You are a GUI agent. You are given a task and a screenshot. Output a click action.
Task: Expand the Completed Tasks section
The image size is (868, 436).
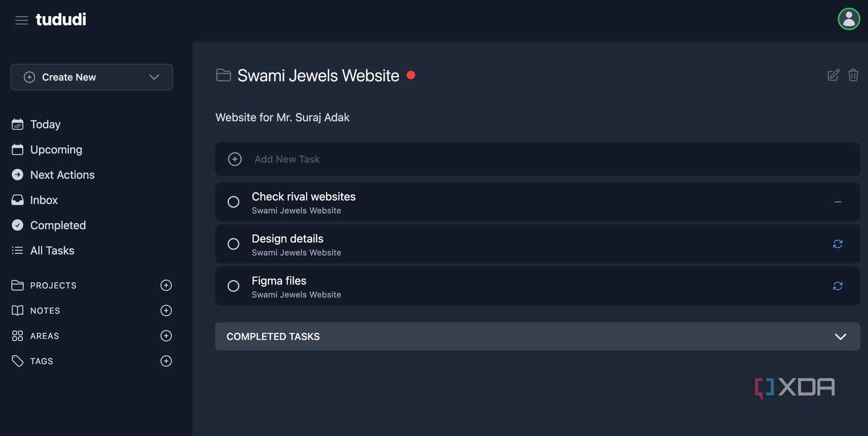pos(840,337)
